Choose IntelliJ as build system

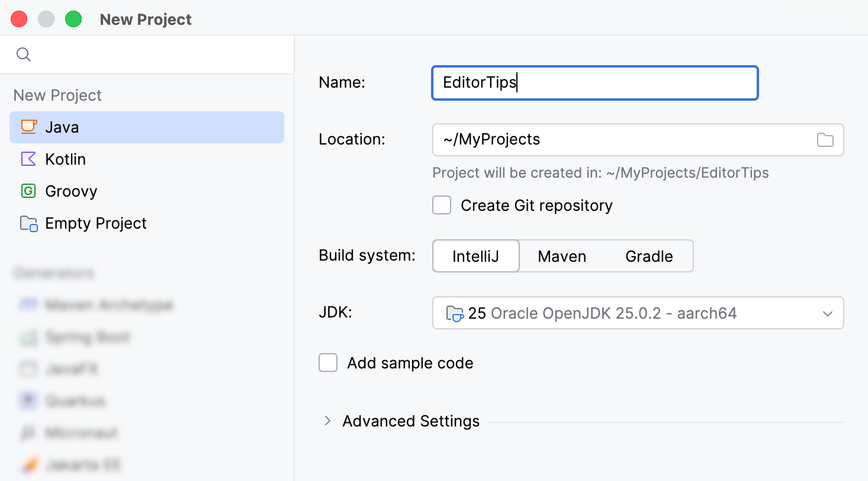click(x=476, y=256)
